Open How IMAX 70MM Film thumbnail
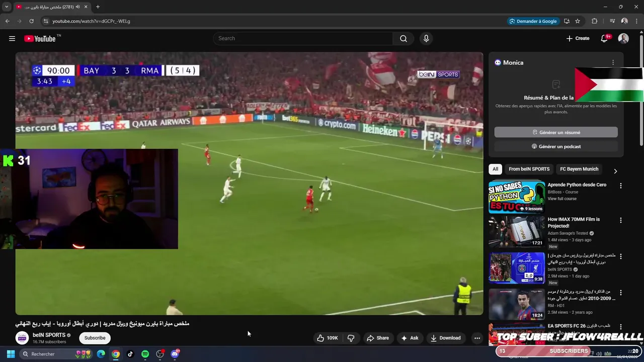 tap(516, 232)
